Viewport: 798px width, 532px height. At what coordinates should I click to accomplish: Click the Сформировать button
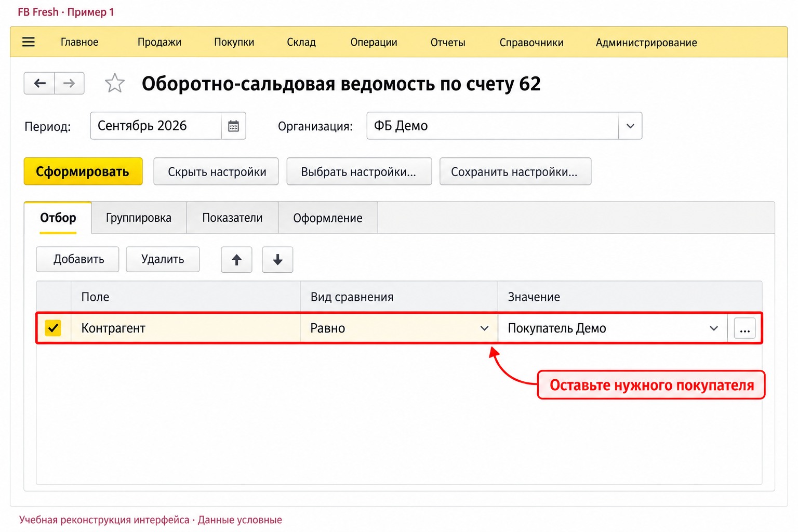[x=83, y=171]
